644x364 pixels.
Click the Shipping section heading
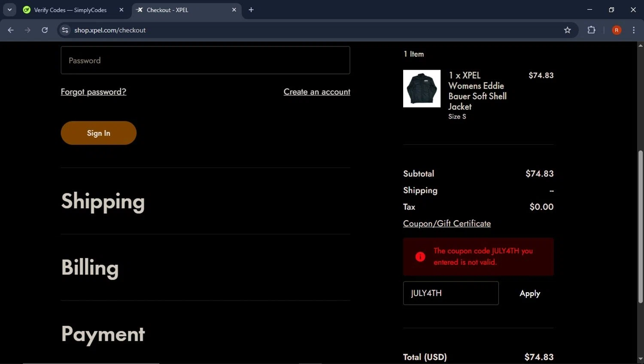(103, 201)
